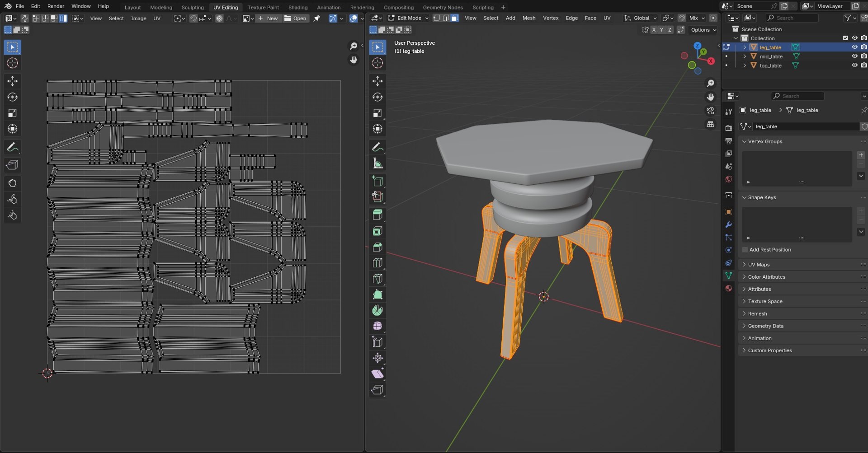The height and width of the screenshot is (453, 868).
Task: Click the New image button in the UV editor
Action: [x=268, y=19]
